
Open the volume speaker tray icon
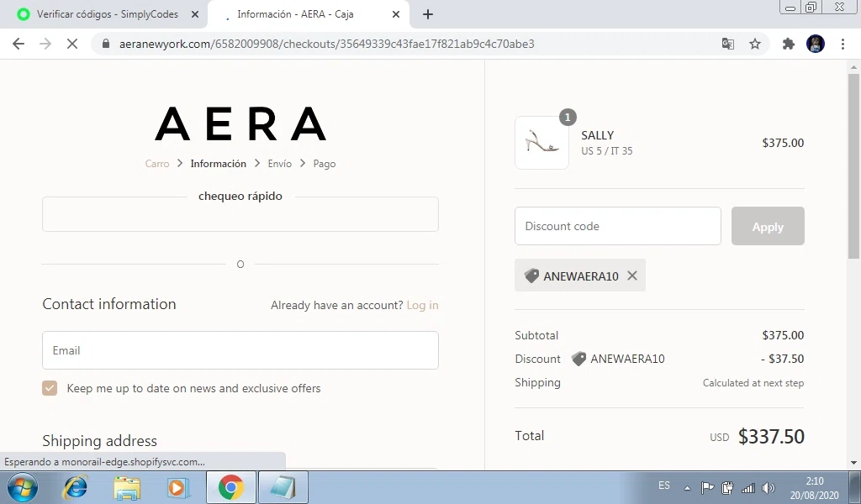pos(769,487)
